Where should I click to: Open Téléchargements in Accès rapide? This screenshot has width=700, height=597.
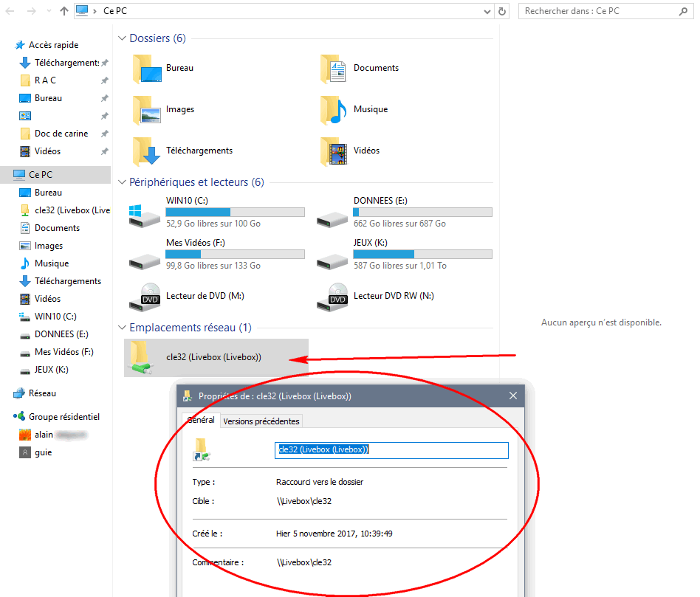(x=67, y=63)
